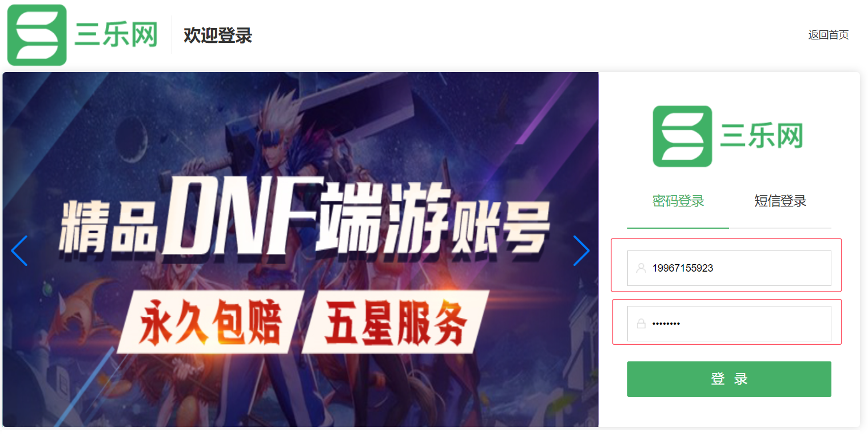Viewport: 868px width, 434px height.
Task: Advance carousel with right blue arrow
Action: (x=582, y=250)
